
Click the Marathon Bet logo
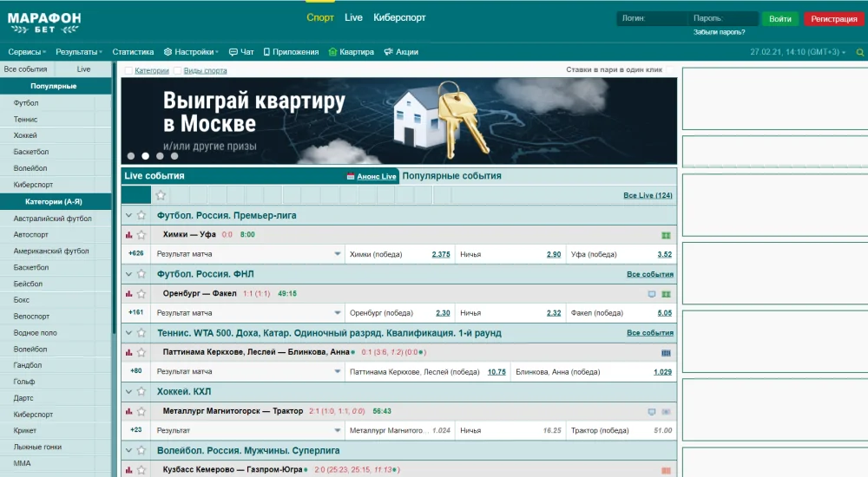[x=43, y=23]
